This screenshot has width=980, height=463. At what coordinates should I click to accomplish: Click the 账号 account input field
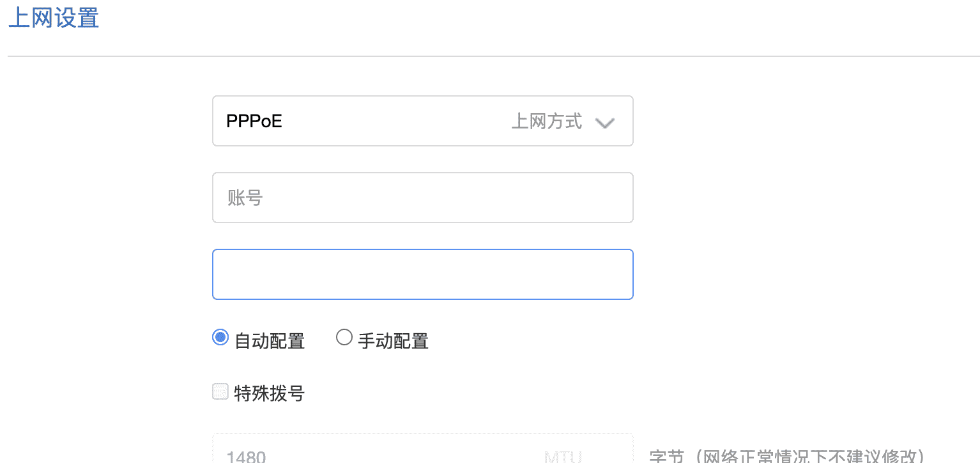coord(422,198)
